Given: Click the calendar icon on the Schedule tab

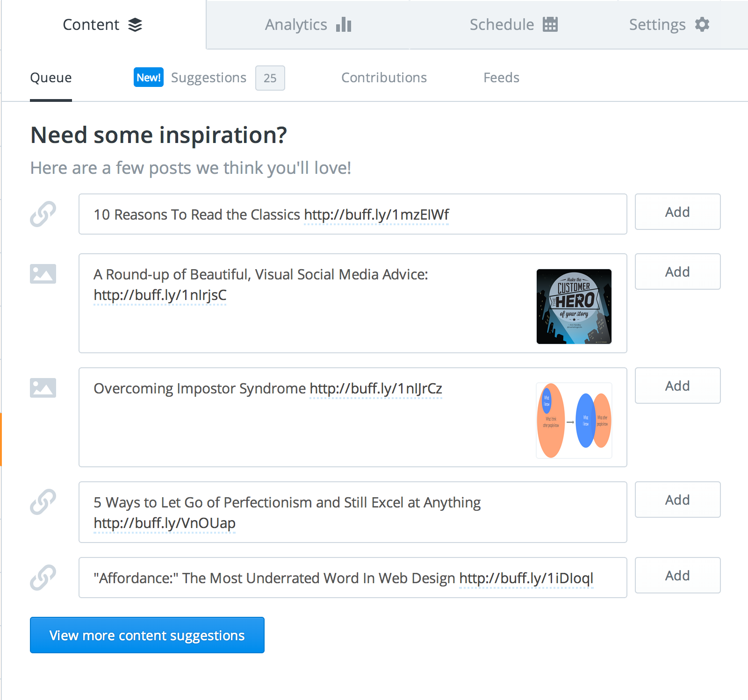Looking at the screenshot, I should pyautogui.click(x=550, y=24).
